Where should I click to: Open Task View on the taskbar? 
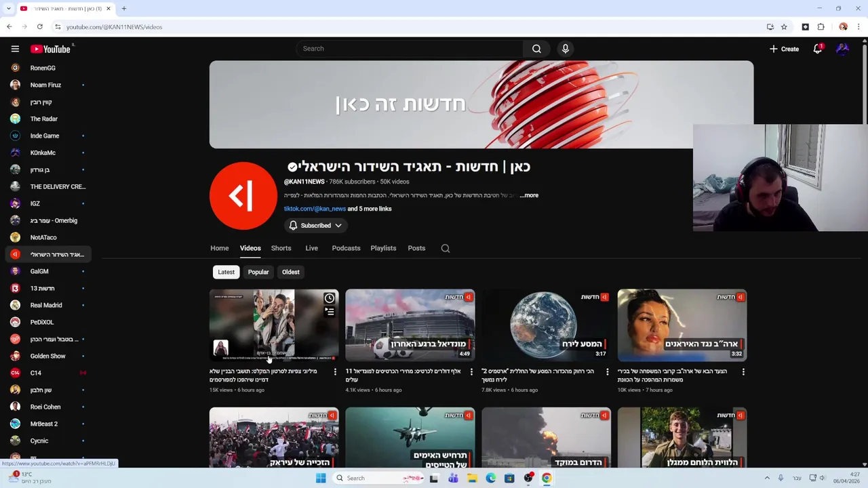pyautogui.click(x=434, y=478)
